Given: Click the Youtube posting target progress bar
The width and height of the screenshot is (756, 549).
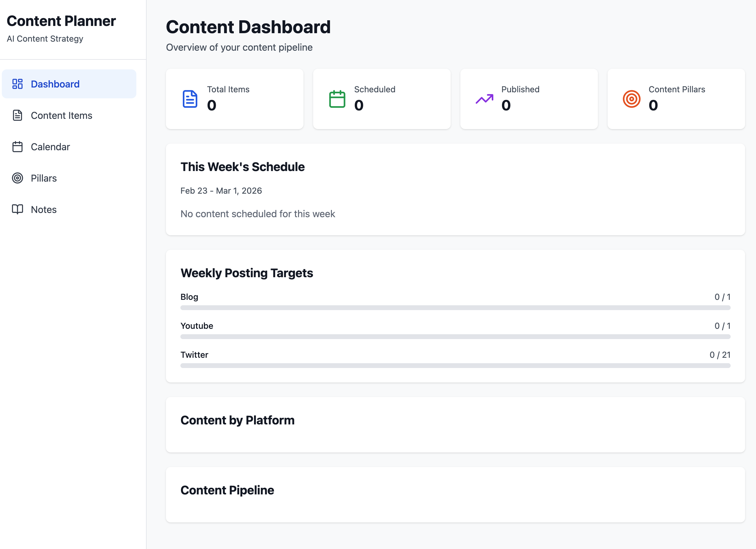Looking at the screenshot, I should click(455, 337).
